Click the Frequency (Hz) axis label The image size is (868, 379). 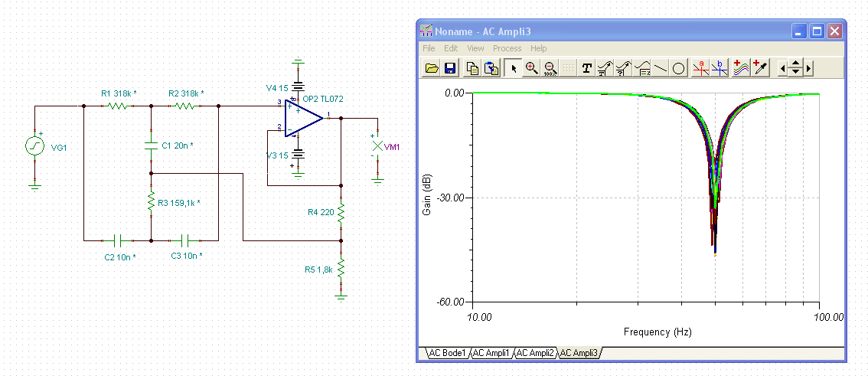(x=658, y=332)
